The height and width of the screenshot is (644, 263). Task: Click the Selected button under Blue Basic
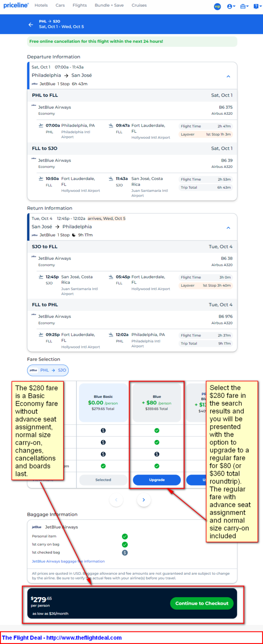coord(103,480)
